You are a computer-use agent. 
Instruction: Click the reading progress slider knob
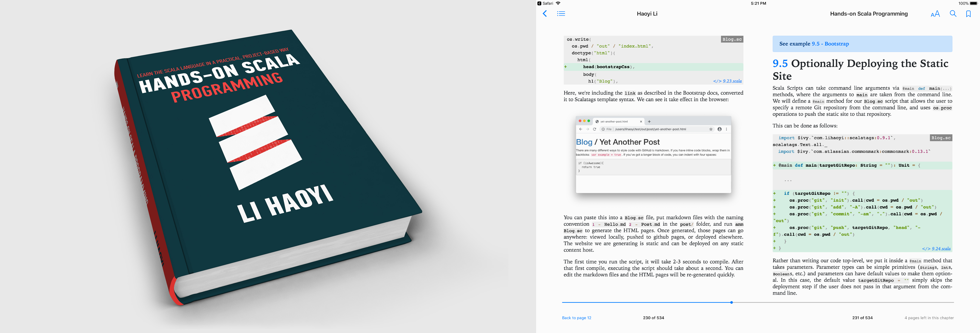tap(731, 302)
